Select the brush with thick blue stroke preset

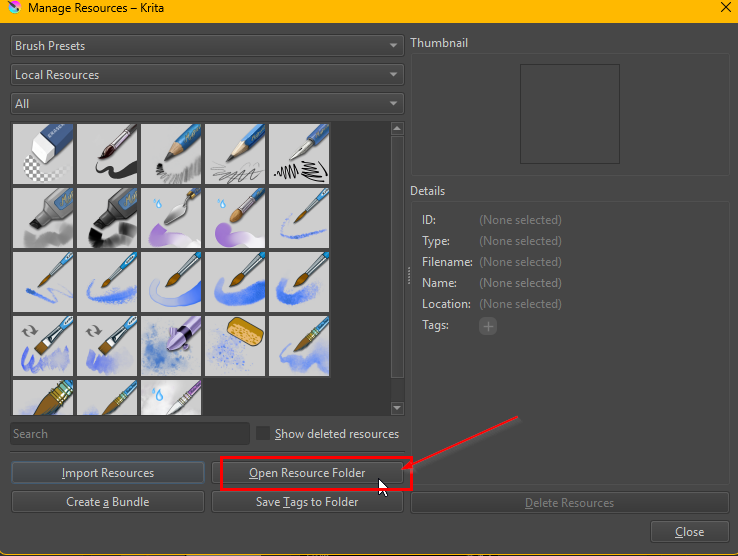(x=235, y=282)
